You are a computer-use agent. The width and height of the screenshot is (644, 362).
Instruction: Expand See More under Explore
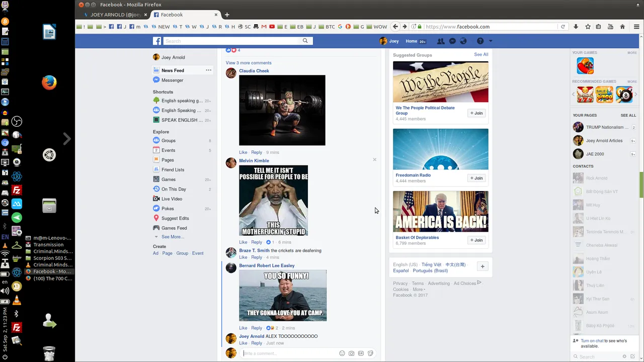[x=173, y=237]
